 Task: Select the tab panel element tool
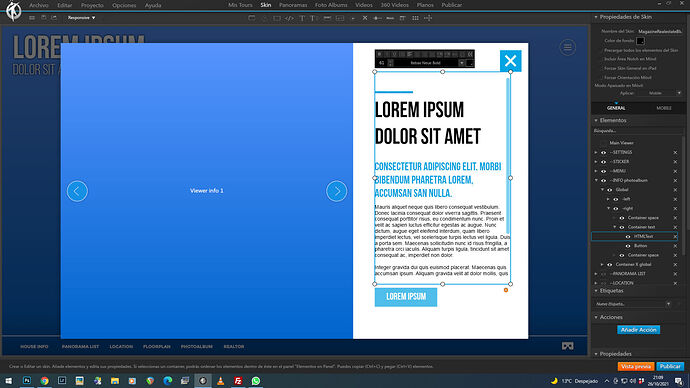pos(402,18)
